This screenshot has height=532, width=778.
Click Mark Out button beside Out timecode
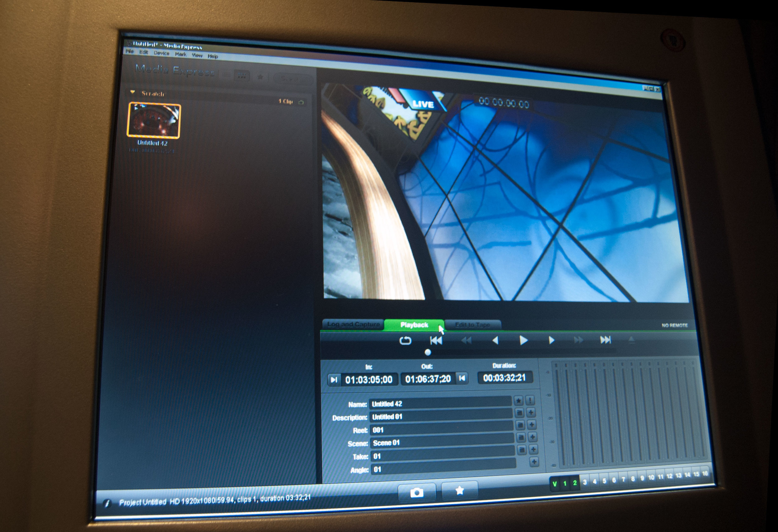462,378
